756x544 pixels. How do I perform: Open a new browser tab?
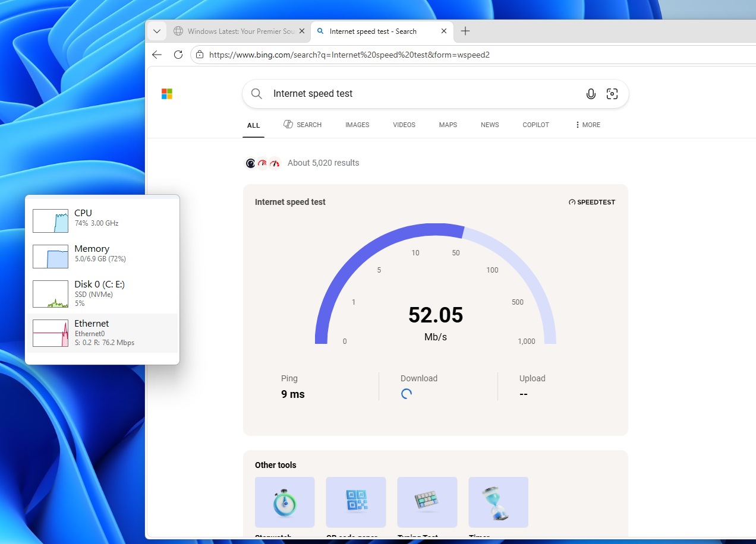(465, 31)
